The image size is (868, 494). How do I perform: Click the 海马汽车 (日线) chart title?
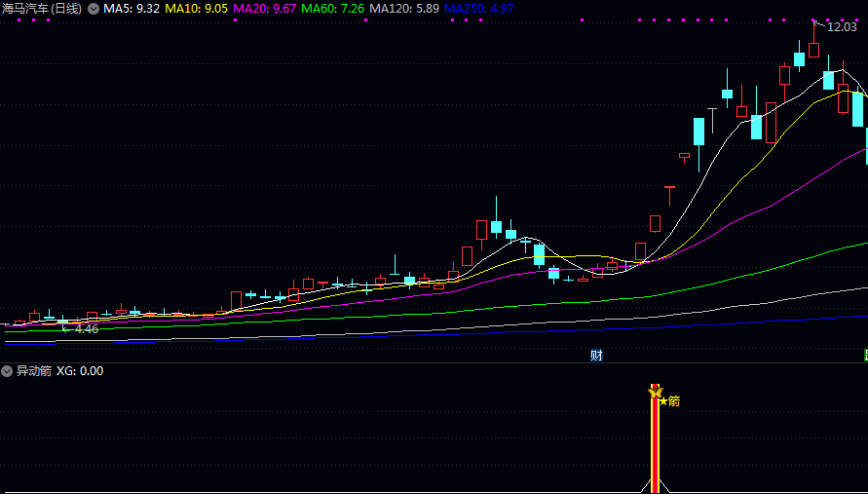pyautogui.click(x=43, y=9)
